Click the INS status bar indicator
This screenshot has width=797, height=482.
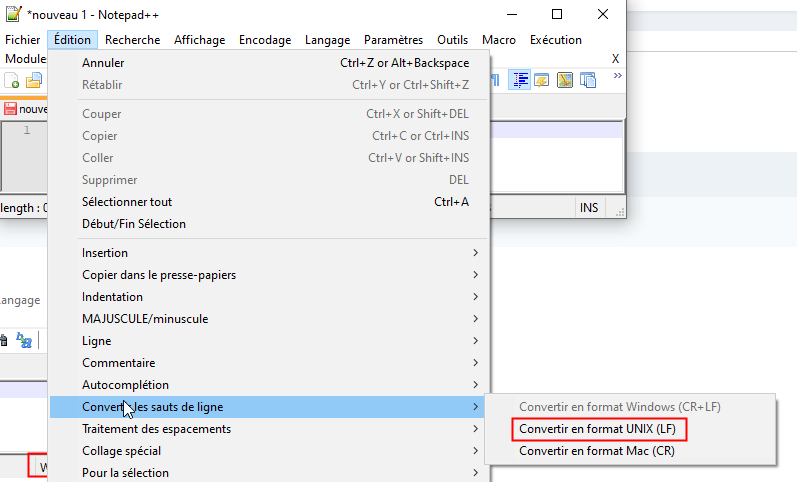589,208
